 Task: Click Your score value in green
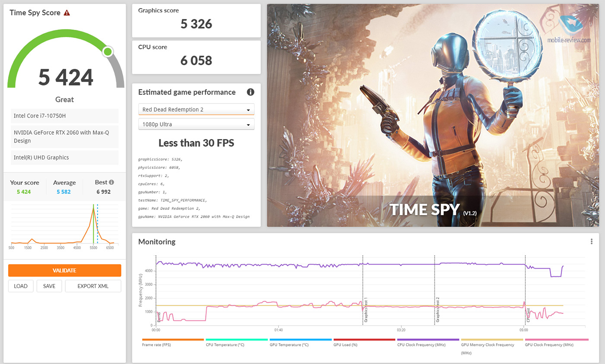click(24, 192)
